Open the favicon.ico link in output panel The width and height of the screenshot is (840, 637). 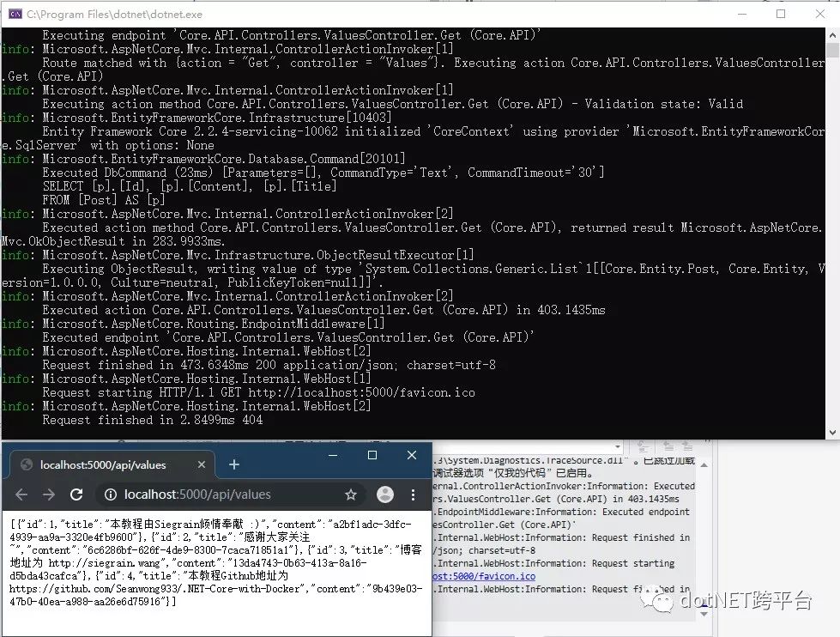point(484,576)
